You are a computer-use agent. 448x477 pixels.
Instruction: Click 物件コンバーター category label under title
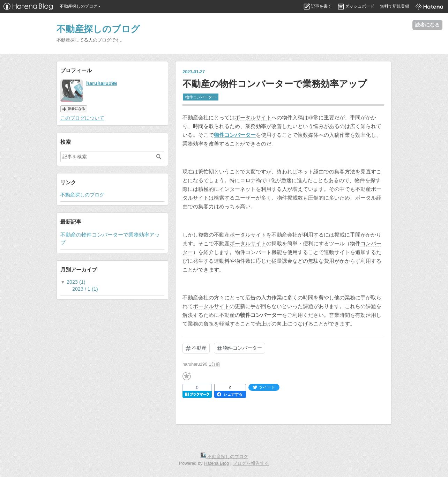(201, 97)
